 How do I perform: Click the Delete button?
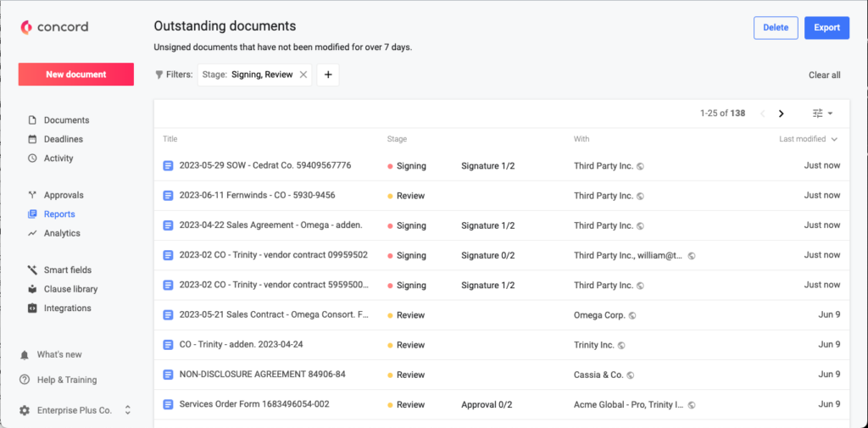pos(775,27)
